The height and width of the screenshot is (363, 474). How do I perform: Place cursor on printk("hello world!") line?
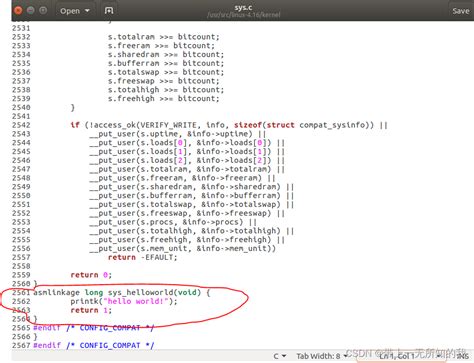click(124, 301)
